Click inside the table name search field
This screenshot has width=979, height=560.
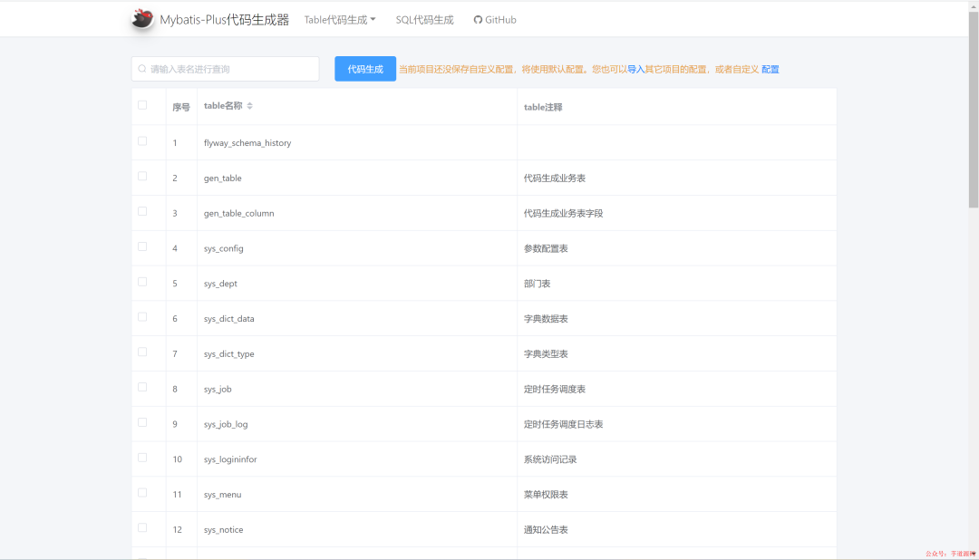coord(227,69)
